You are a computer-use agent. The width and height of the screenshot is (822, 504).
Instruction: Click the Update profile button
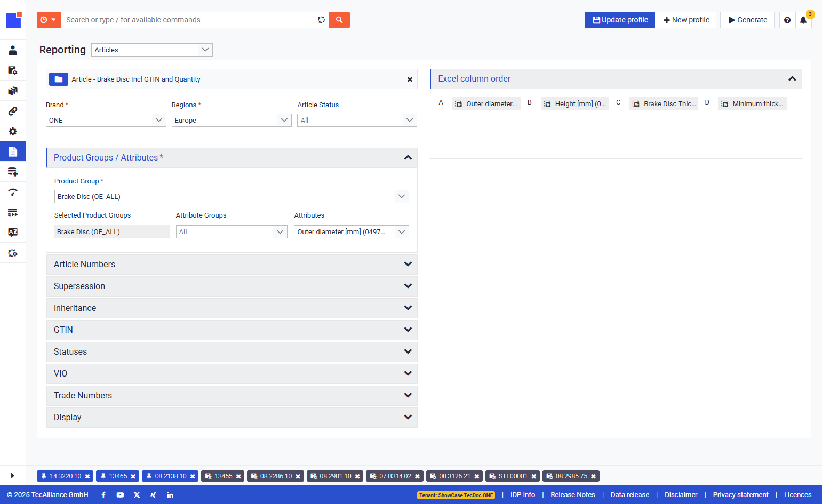point(619,20)
